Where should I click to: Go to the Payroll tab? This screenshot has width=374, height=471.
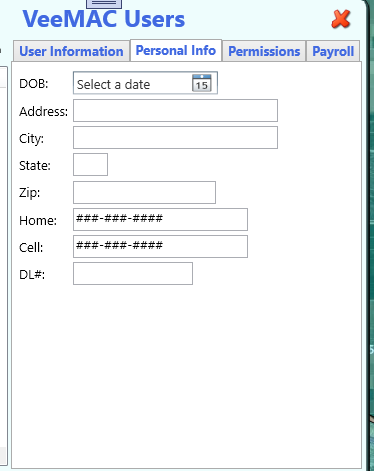333,51
